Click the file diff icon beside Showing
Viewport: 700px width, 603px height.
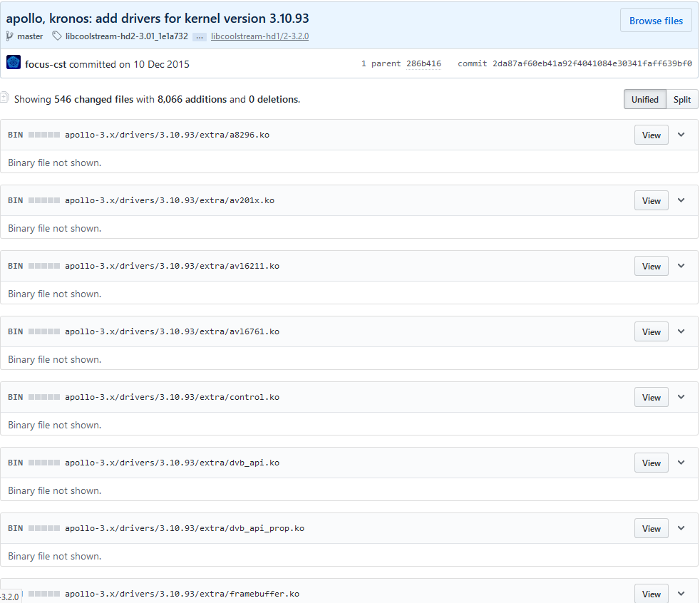pyautogui.click(x=4, y=98)
